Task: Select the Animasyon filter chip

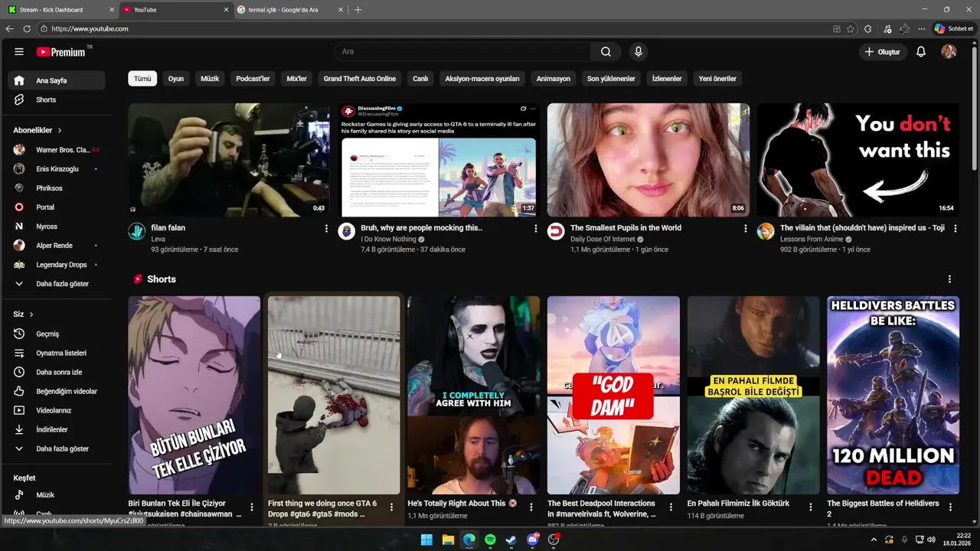Action: [x=554, y=79]
